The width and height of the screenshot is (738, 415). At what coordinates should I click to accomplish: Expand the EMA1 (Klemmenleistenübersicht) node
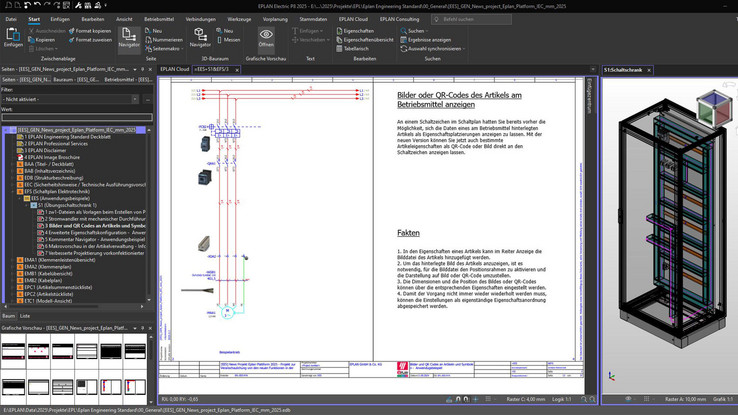[13, 260]
